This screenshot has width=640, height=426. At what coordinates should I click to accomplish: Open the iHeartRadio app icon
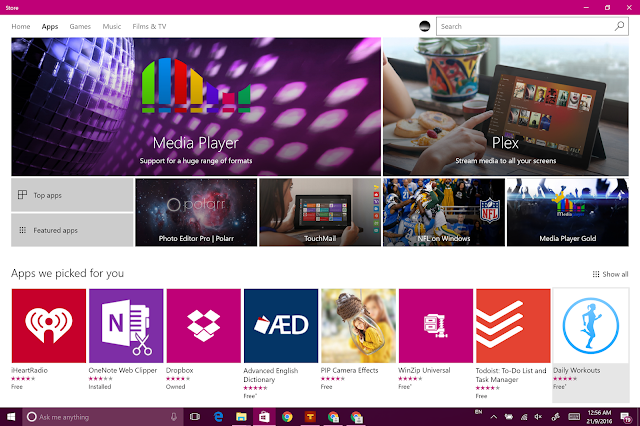coord(49,326)
